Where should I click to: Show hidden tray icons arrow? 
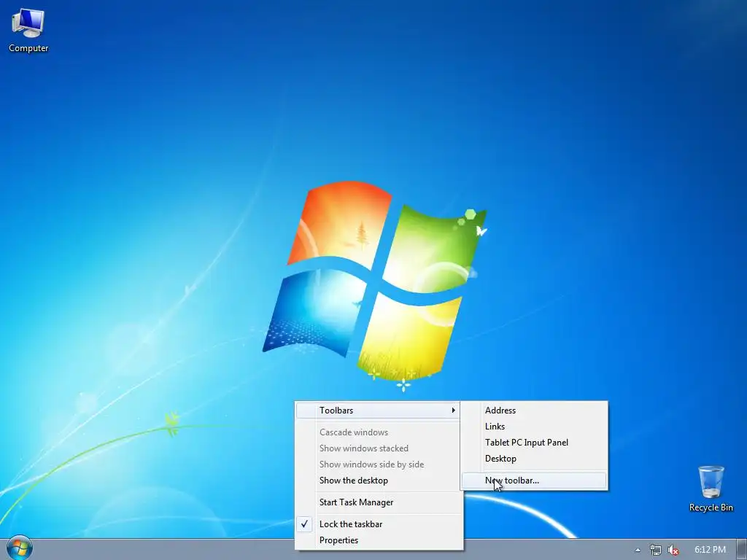tap(638, 550)
